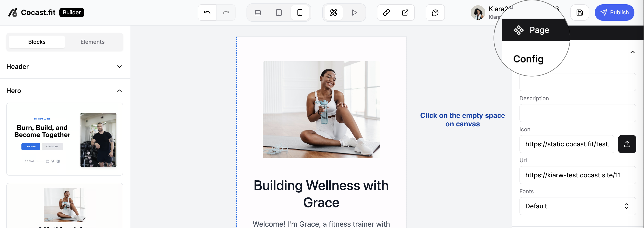Screen dimensions: 644x228
Task: Select the Blocks tab
Action: click(37, 42)
